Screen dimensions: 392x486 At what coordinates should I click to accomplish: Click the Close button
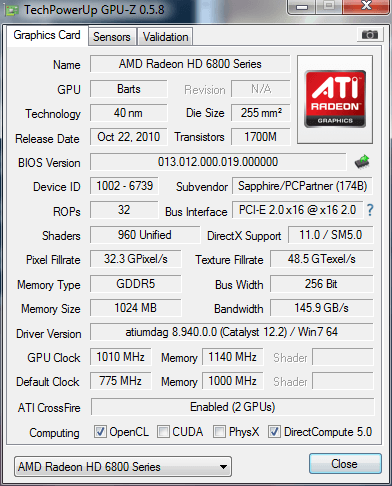tap(345, 464)
